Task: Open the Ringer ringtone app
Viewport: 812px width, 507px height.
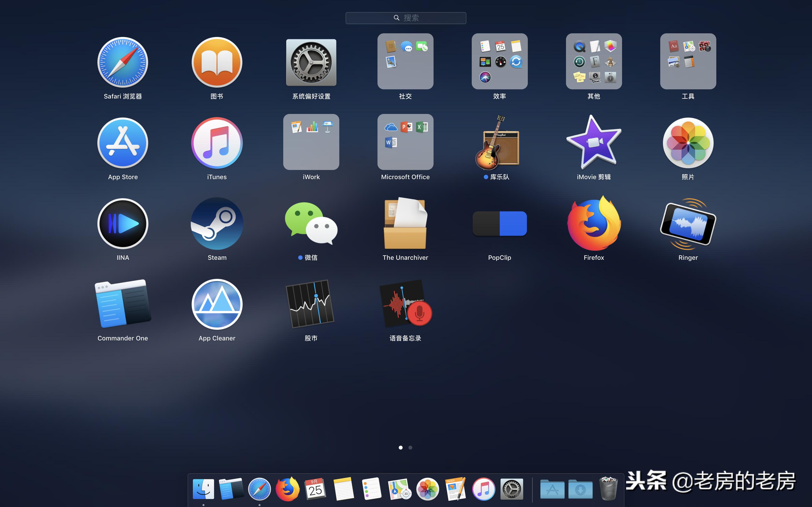Action: [x=688, y=223]
